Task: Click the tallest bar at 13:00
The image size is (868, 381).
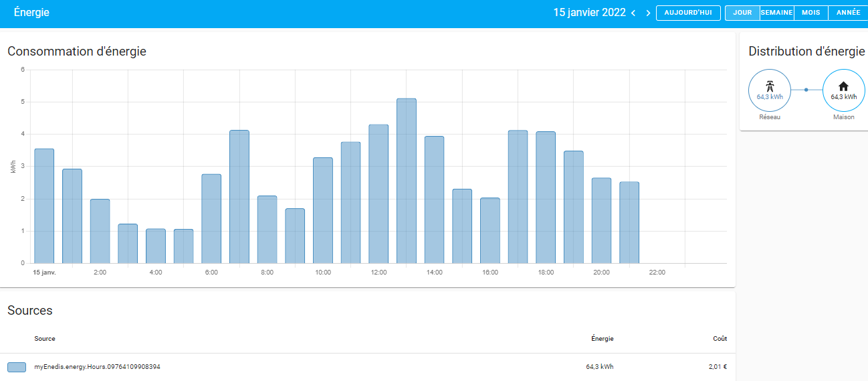Action: pos(406,181)
